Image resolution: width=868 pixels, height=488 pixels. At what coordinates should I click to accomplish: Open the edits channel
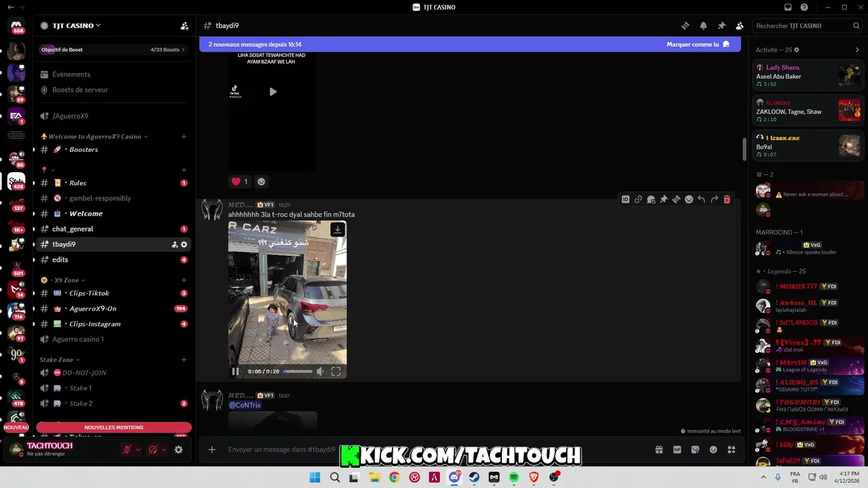(x=114, y=260)
